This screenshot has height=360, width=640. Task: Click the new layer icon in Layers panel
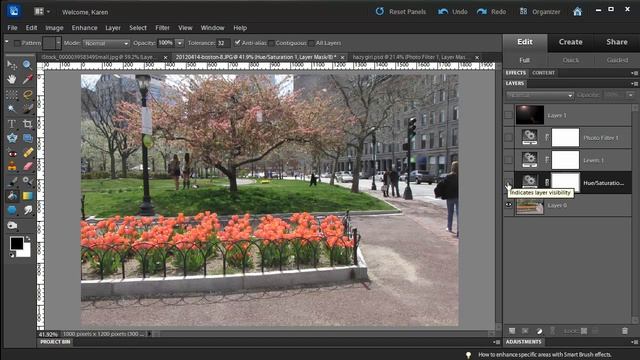512,331
